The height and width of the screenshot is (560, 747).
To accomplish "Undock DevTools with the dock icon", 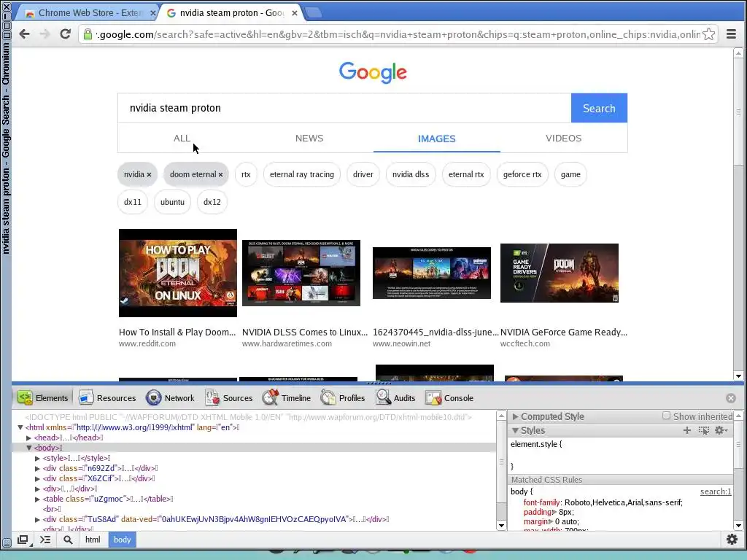I will click(23, 540).
